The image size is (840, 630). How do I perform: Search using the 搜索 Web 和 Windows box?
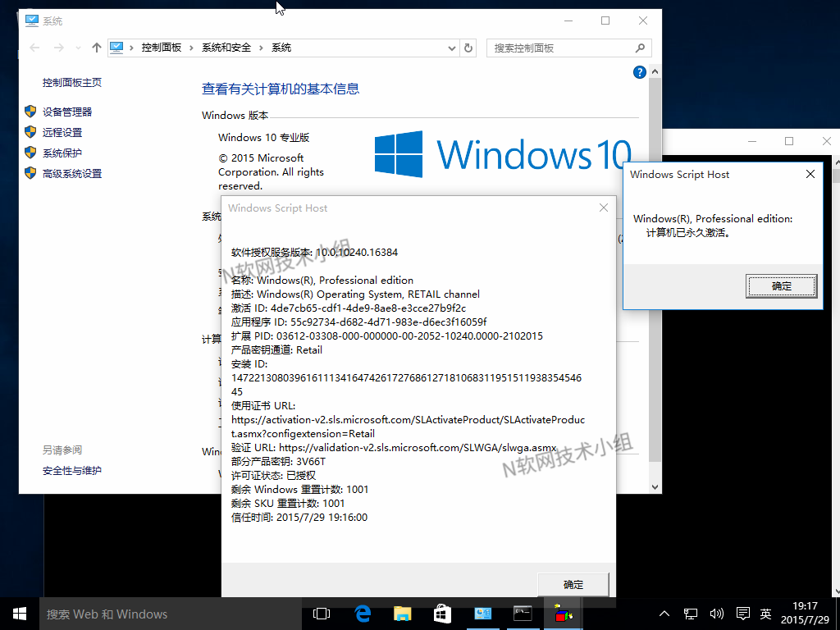169,614
